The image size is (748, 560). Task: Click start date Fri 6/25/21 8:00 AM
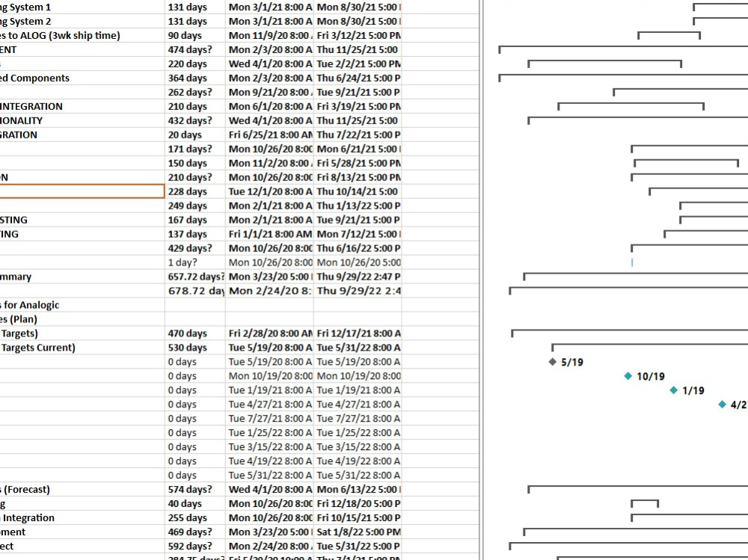click(x=269, y=135)
